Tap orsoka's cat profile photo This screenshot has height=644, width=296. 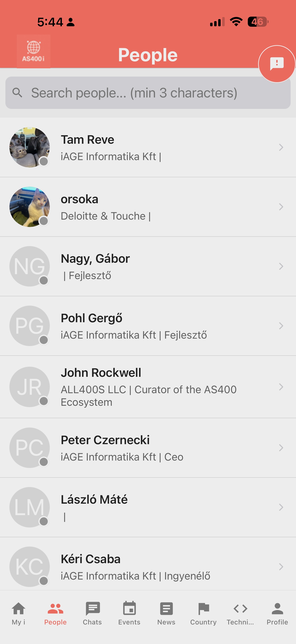coord(29,207)
